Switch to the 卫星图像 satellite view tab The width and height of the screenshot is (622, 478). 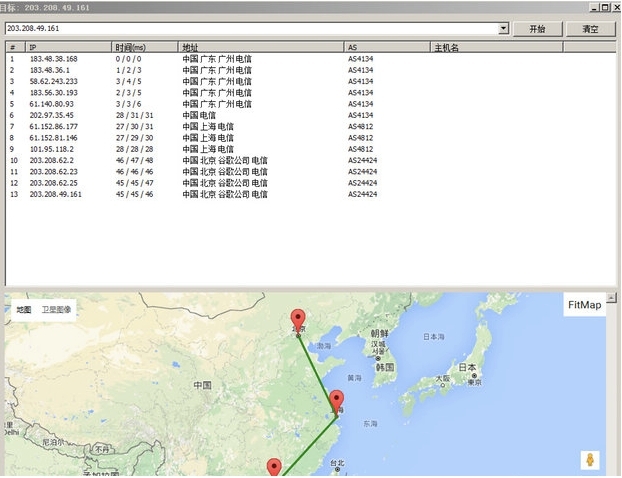coord(57,310)
